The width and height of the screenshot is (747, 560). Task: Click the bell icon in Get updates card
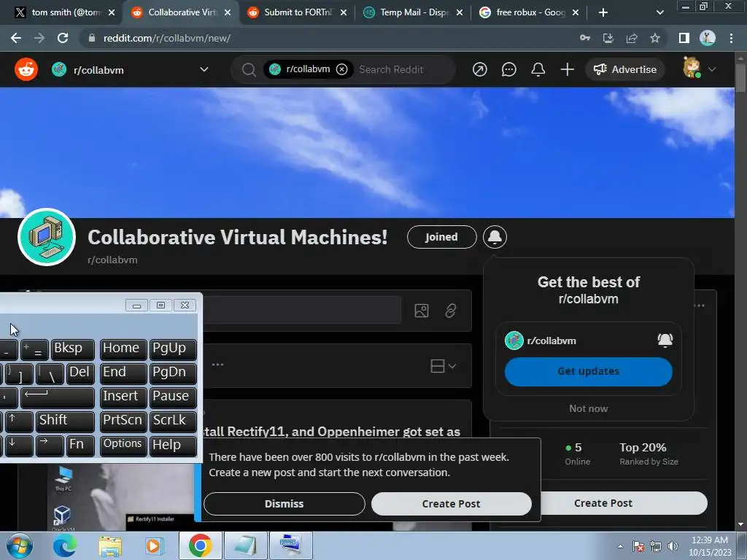pos(665,340)
